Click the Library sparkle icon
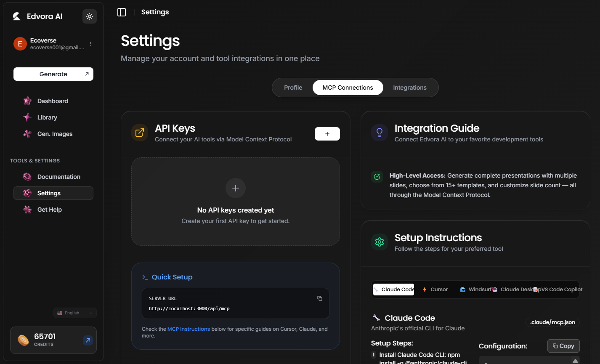Screen dimensions: 600x364 tap(27, 117)
